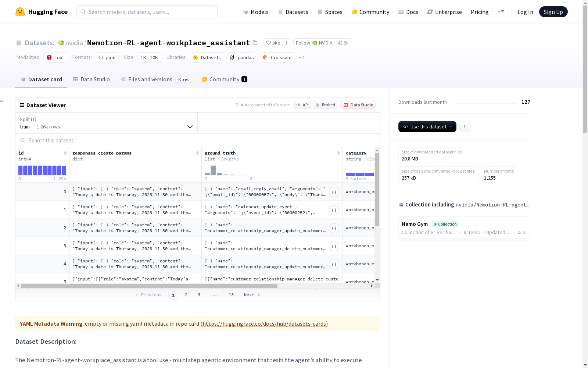588x368 pixels.
Task: Go to page 3 of the dataset
Action: coord(199,295)
